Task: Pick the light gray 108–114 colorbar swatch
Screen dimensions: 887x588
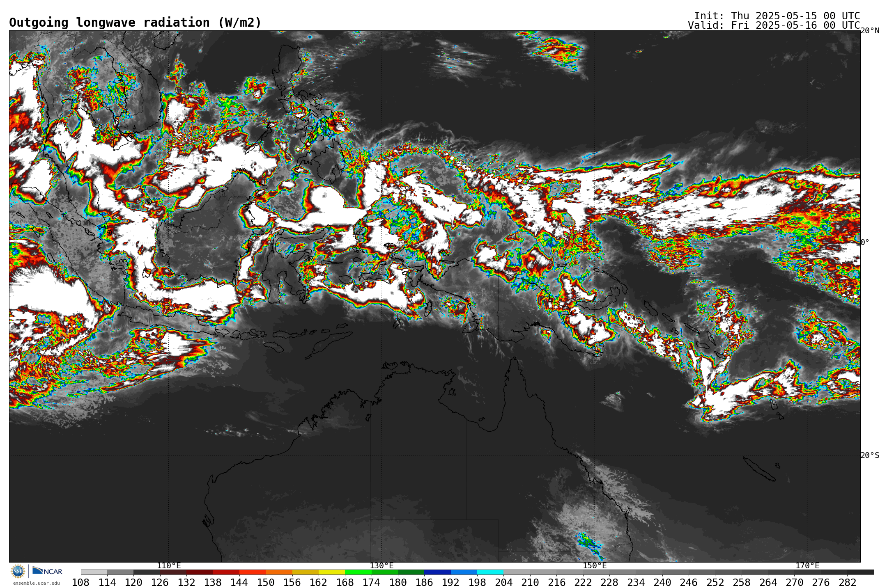Action: point(94,572)
